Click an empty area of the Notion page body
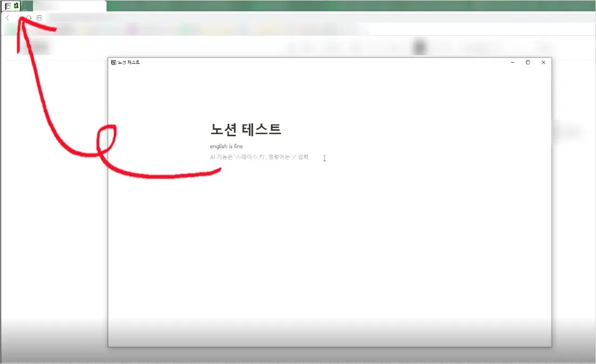The image size is (596, 364). pos(330,243)
